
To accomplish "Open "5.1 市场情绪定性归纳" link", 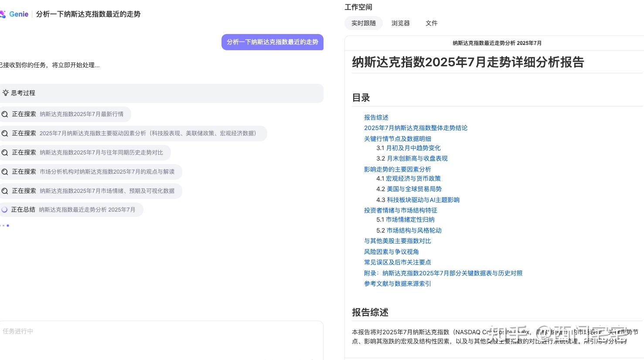I will click(410, 219).
